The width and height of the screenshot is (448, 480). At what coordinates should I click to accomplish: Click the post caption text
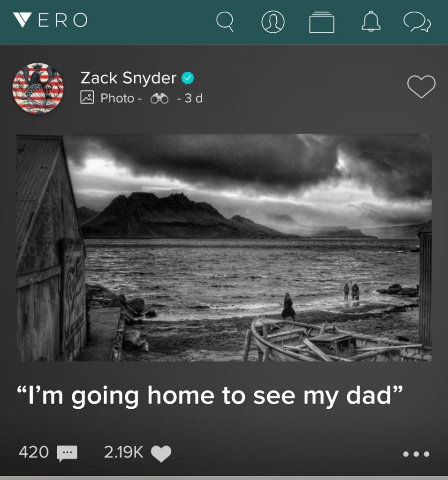[209, 396]
